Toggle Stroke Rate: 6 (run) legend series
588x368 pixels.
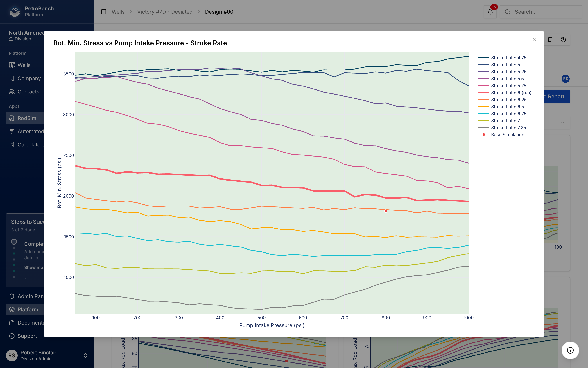[x=505, y=93]
